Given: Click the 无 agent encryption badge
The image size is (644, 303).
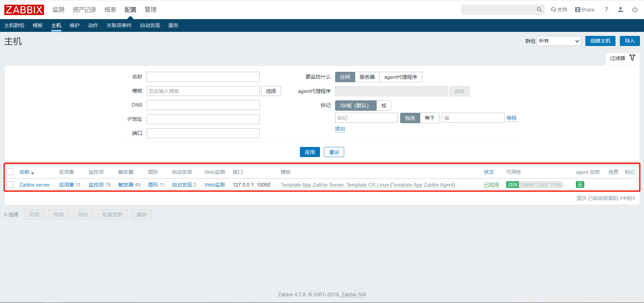Looking at the screenshot, I should 580,185.
